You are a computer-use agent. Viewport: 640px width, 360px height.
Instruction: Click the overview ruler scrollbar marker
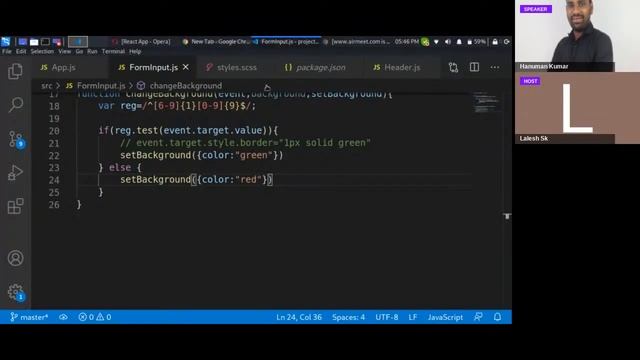507,216
